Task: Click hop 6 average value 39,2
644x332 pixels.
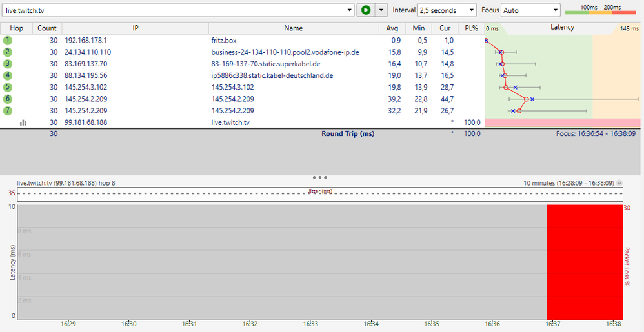Action: tap(396, 99)
